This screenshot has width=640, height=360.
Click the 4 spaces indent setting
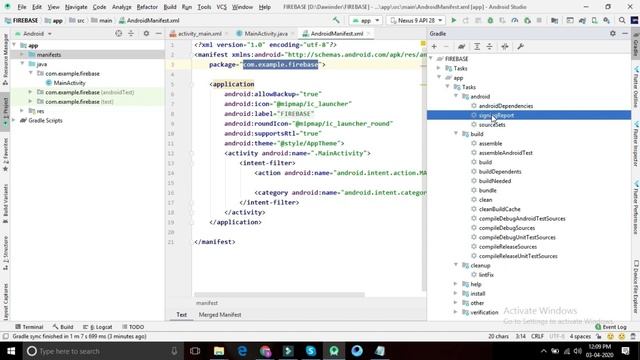(580, 336)
